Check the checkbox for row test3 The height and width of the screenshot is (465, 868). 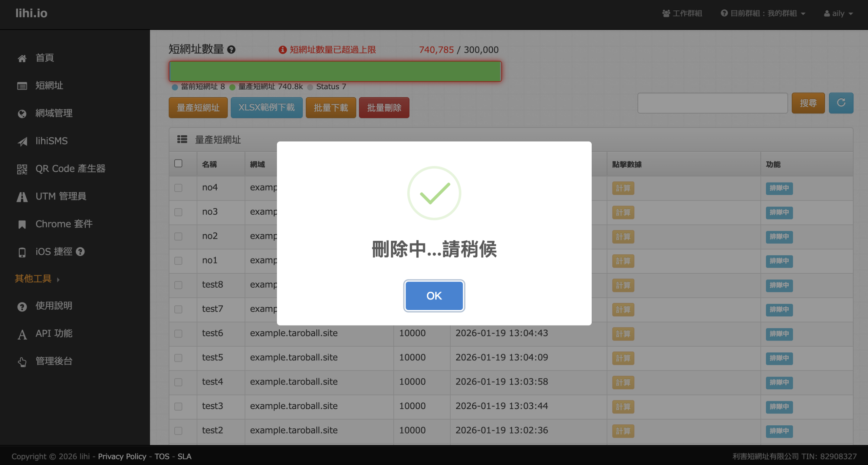(178, 406)
